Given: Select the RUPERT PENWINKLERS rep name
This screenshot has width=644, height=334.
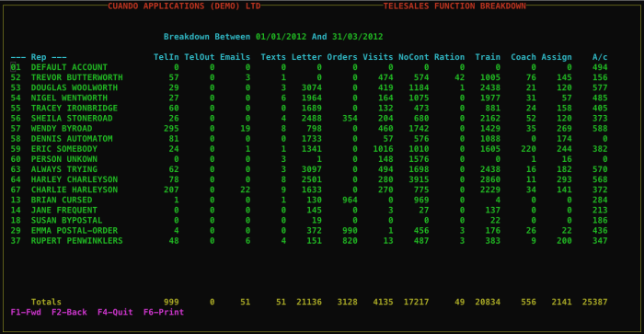Looking at the screenshot, I should coord(76,241).
